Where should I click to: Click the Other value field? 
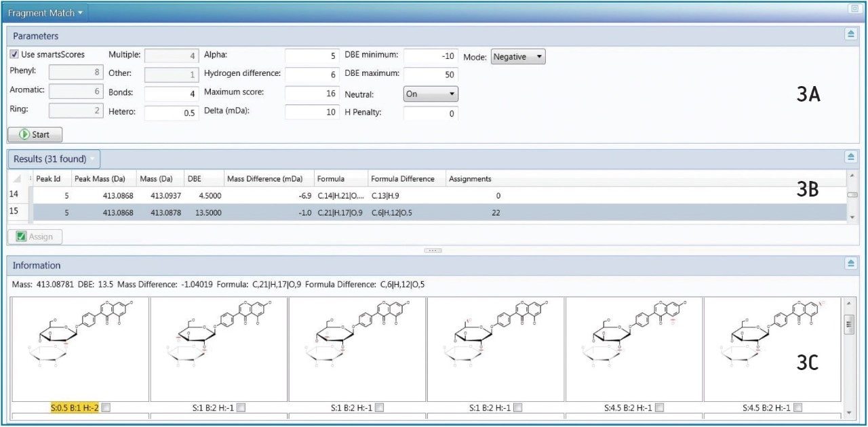[172, 75]
